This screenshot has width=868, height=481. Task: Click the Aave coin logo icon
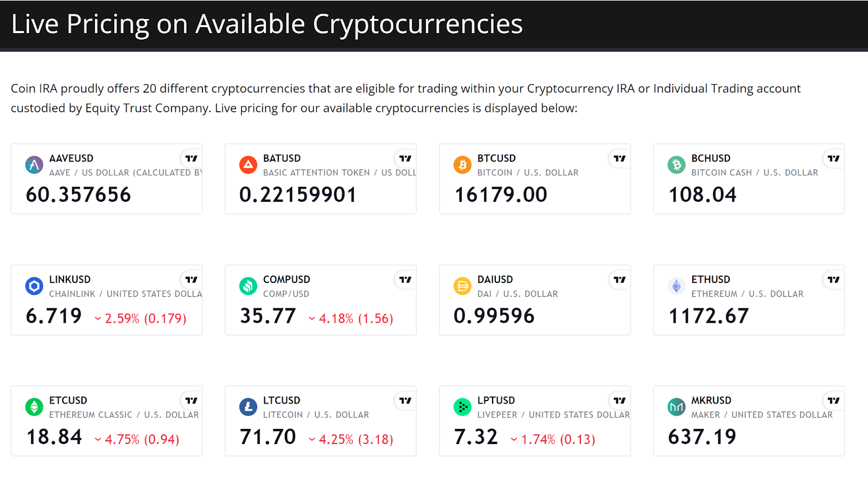(34, 164)
